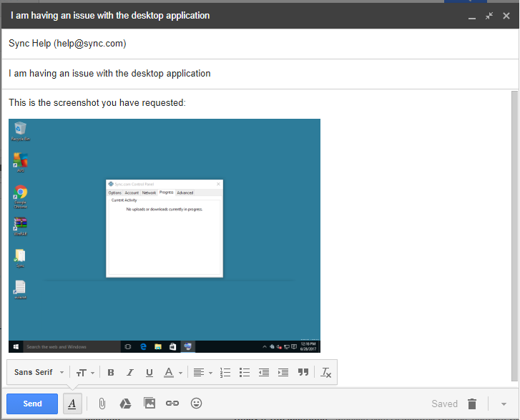Open the text color picker
The image size is (520, 420).
pyautogui.click(x=172, y=373)
